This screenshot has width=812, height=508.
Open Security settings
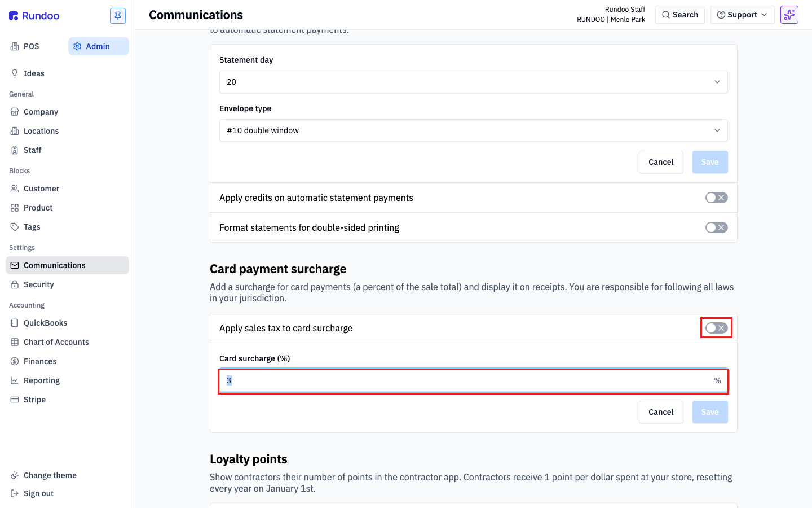68,284
